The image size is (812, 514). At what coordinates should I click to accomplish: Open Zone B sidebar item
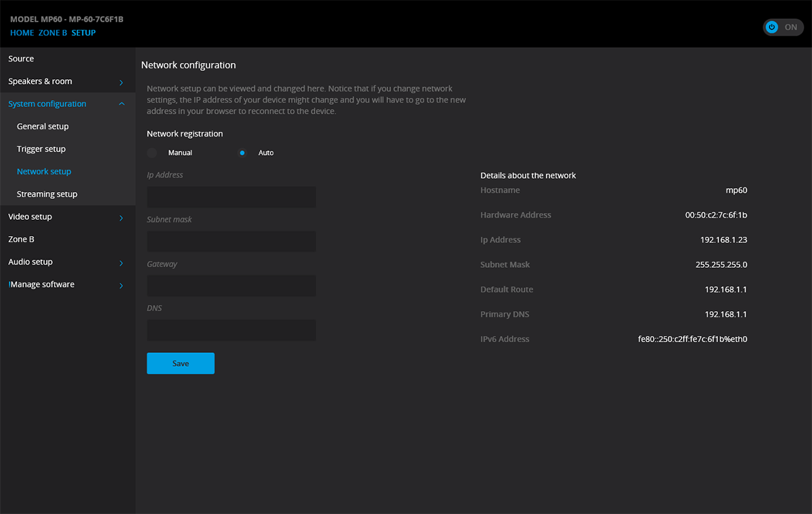pos(68,239)
